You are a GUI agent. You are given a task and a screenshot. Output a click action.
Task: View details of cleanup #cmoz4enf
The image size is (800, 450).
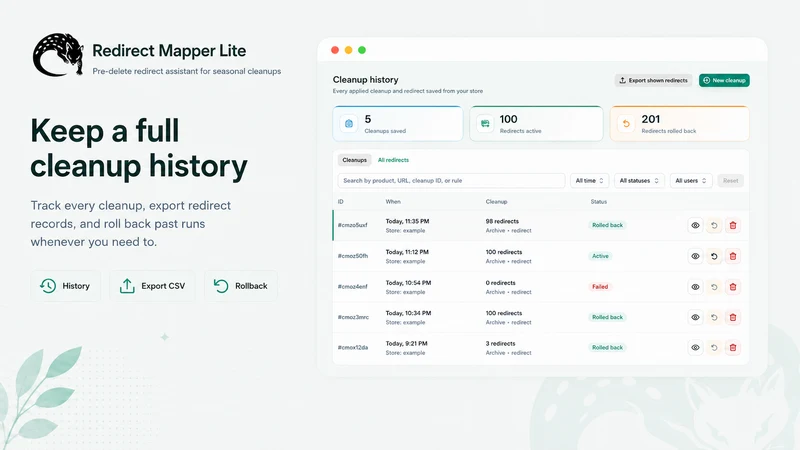click(x=695, y=287)
